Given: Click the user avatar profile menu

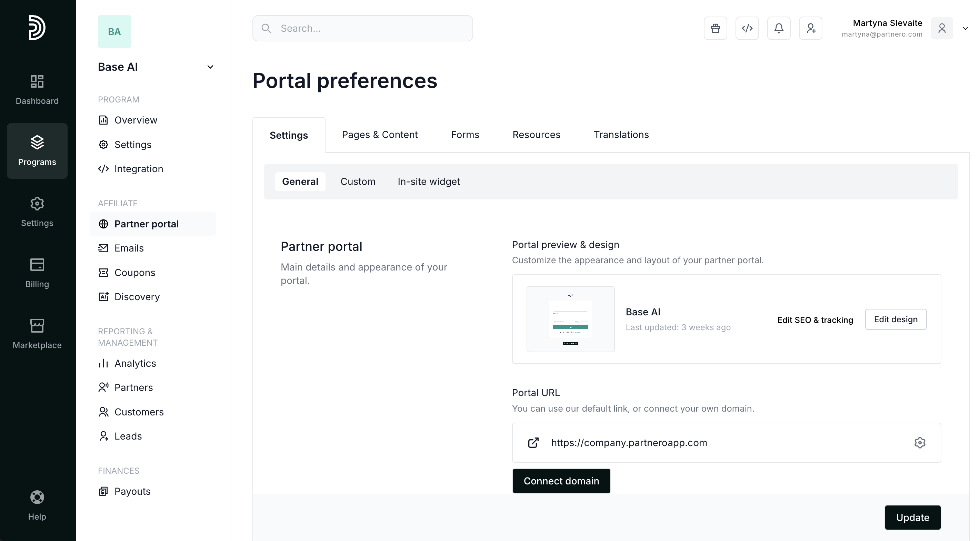Looking at the screenshot, I should [x=942, y=28].
